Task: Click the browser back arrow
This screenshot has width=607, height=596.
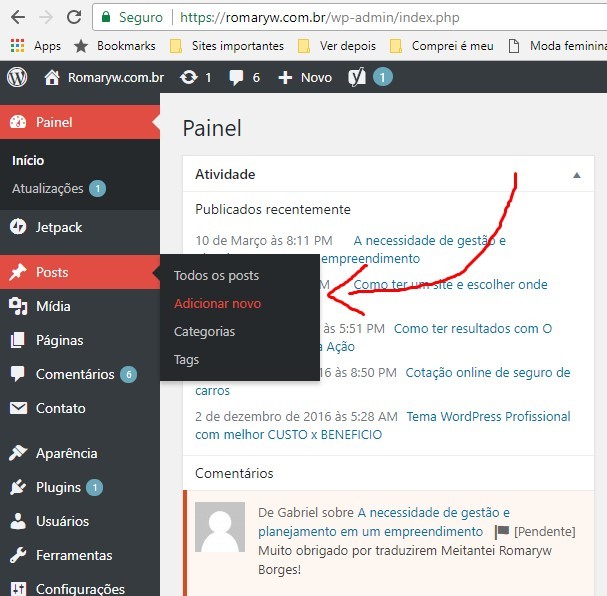Action: [18, 17]
